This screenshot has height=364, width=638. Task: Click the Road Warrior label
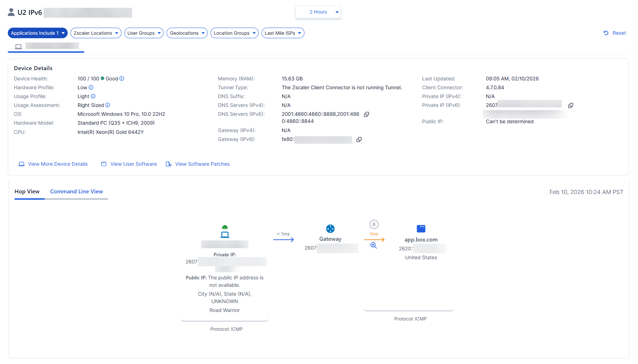225,310
